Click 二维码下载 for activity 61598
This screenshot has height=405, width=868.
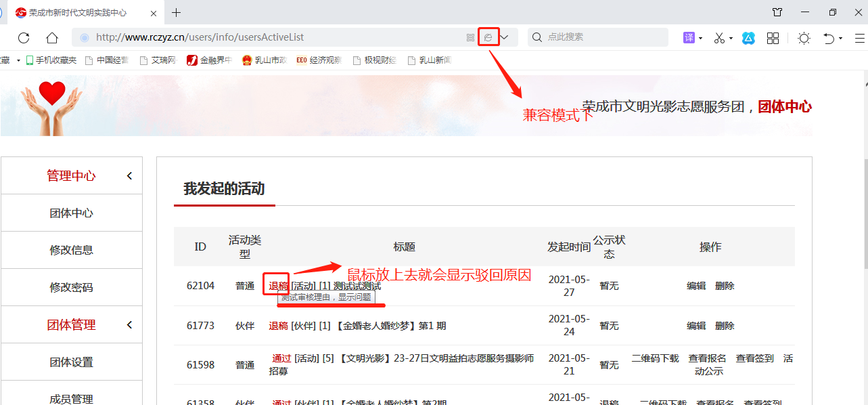click(655, 358)
